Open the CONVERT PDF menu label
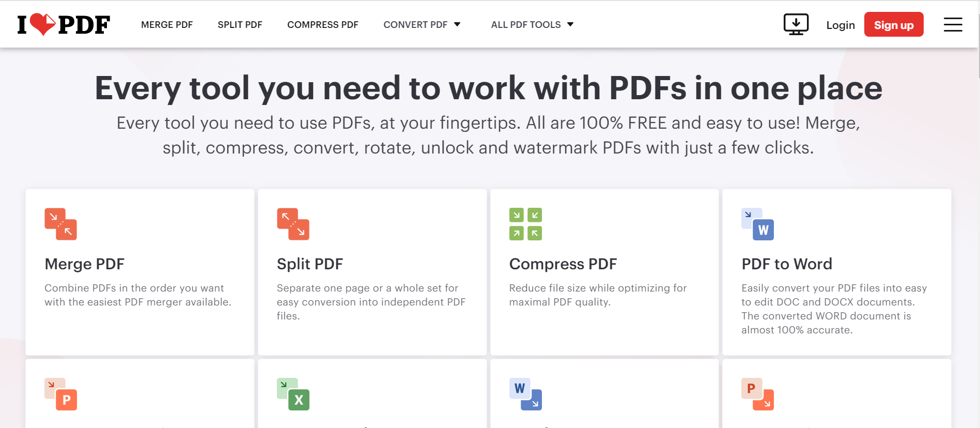 tap(415, 25)
